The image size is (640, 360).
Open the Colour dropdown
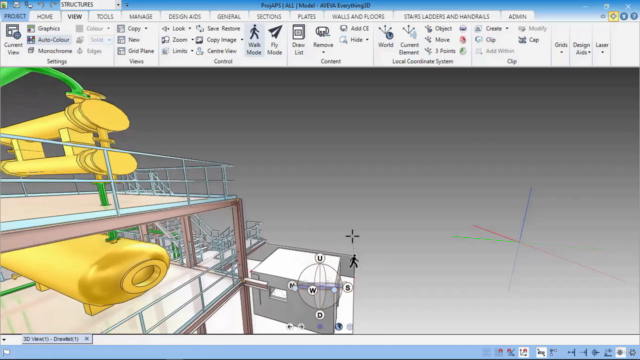[109, 29]
